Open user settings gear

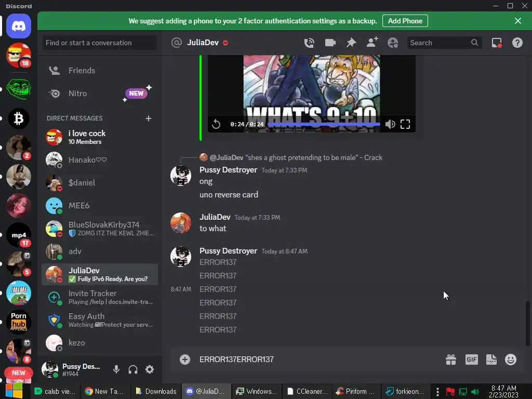150,369
